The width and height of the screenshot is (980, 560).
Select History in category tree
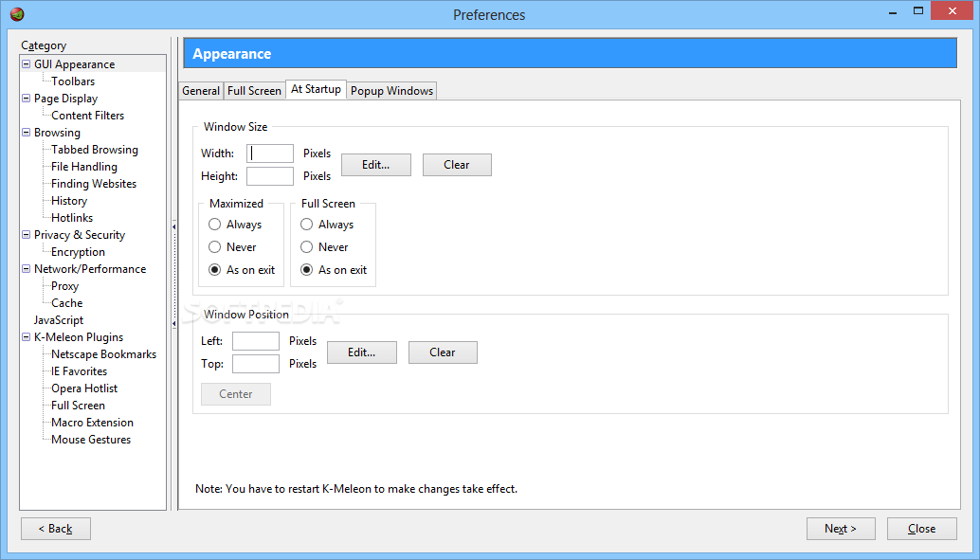[x=69, y=201]
